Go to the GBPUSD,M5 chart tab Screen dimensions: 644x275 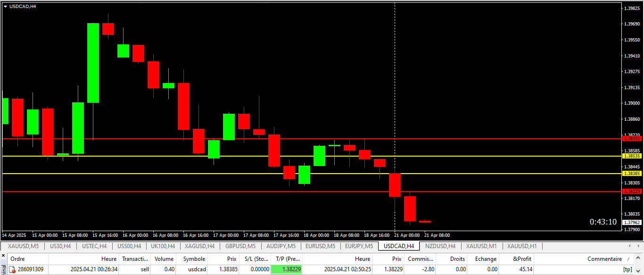pos(240,246)
